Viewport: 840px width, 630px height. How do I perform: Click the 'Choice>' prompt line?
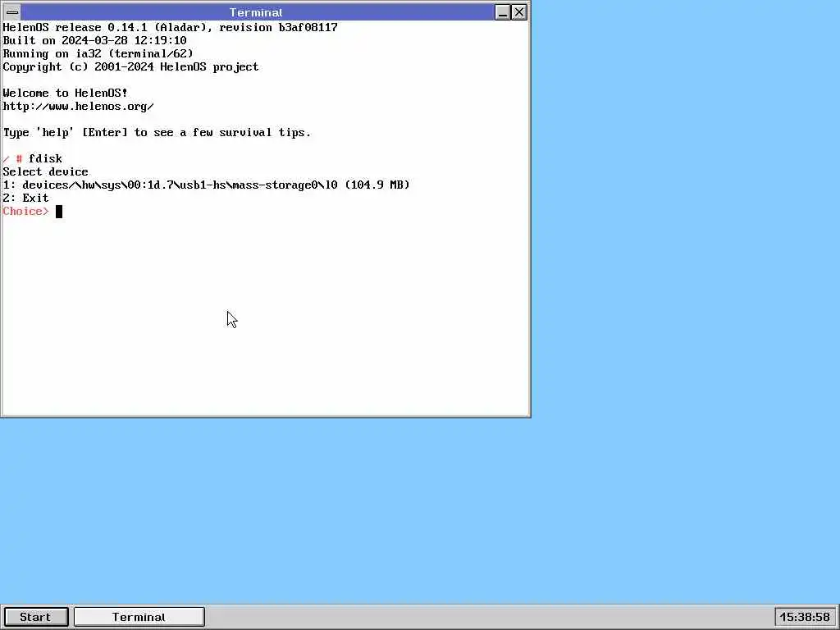click(25, 211)
